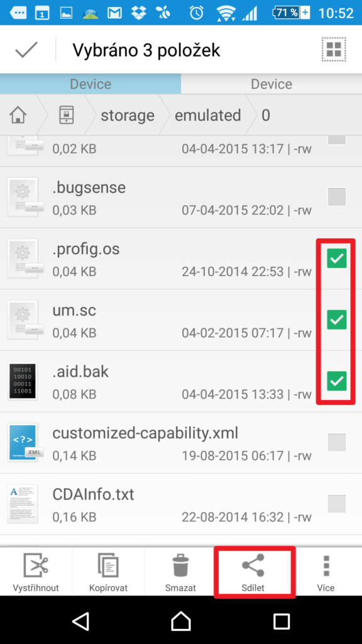Tap the Smazat trash icon
362x644 pixels.
click(x=180, y=565)
